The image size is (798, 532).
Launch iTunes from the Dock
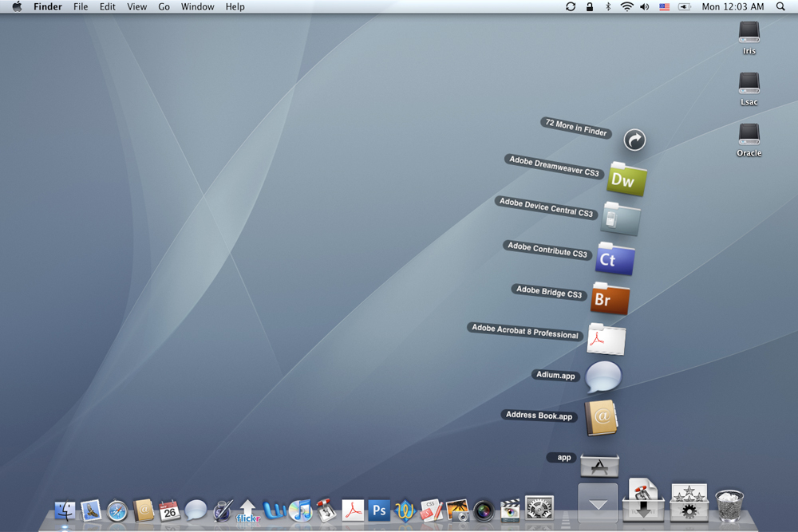pyautogui.click(x=301, y=510)
